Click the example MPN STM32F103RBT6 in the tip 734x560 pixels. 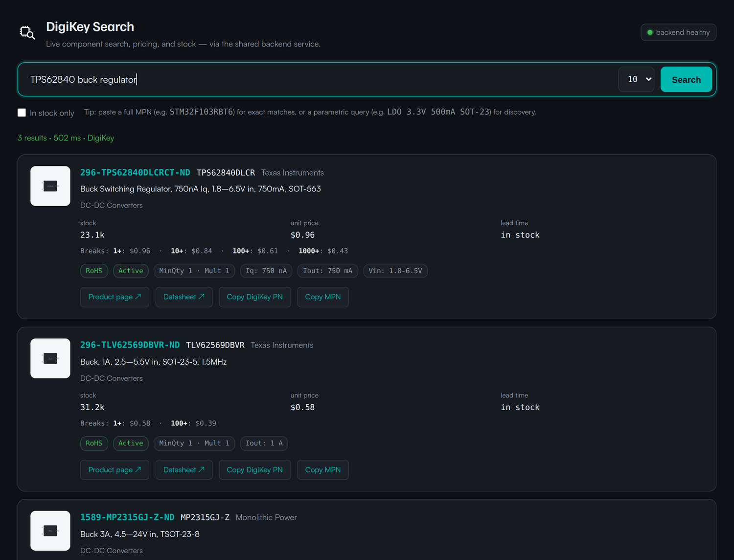pyautogui.click(x=202, y=112)
